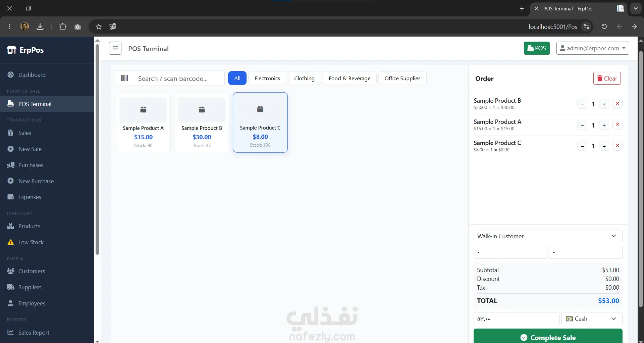
Task: Filter products by Electronics
Action: click(267, 78)
